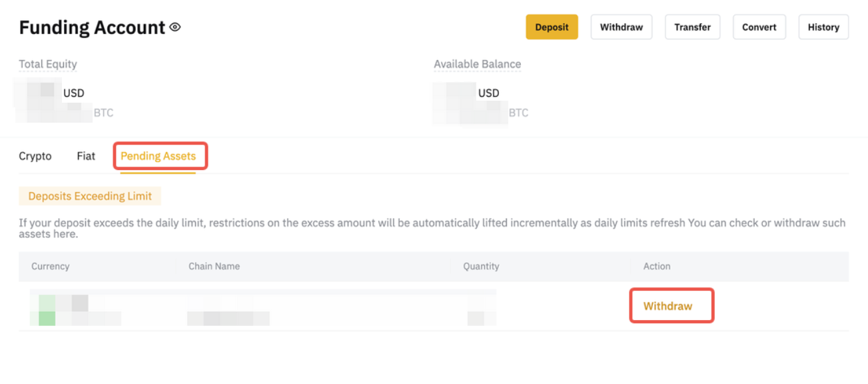View account History
Viewport: 868px width, 384px height.
[x=823, y=27]
